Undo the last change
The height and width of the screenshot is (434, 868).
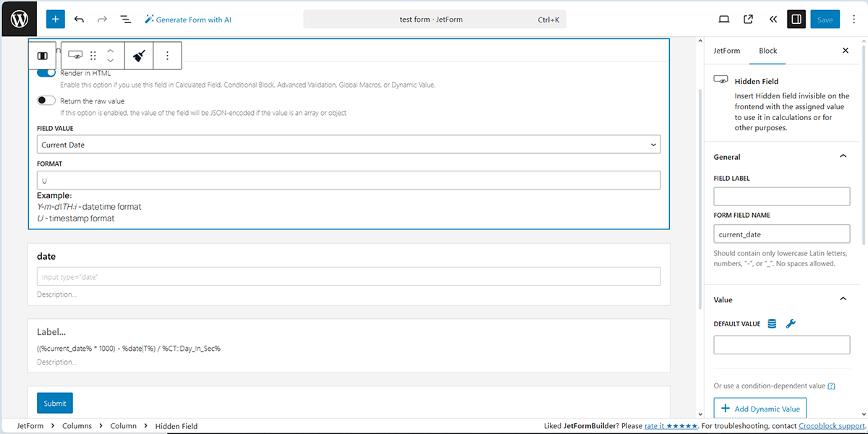(79, 20)
